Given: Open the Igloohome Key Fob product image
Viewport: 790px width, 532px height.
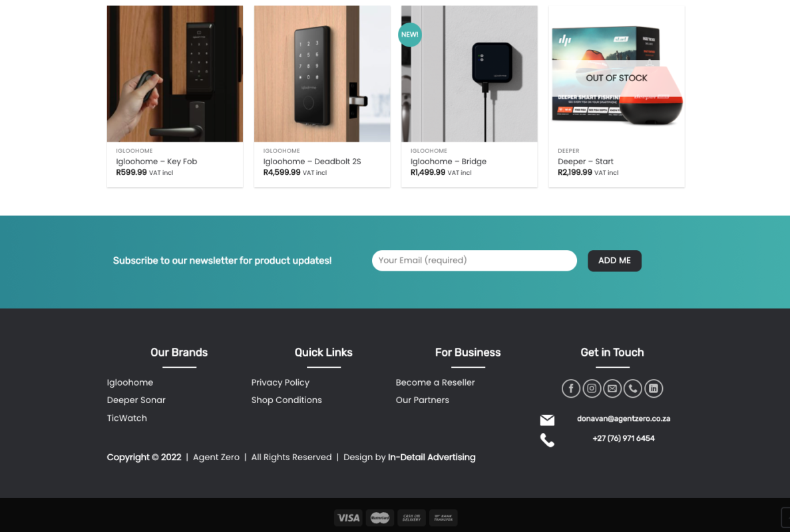Looking at the screenshot, I should click(175, 74).
